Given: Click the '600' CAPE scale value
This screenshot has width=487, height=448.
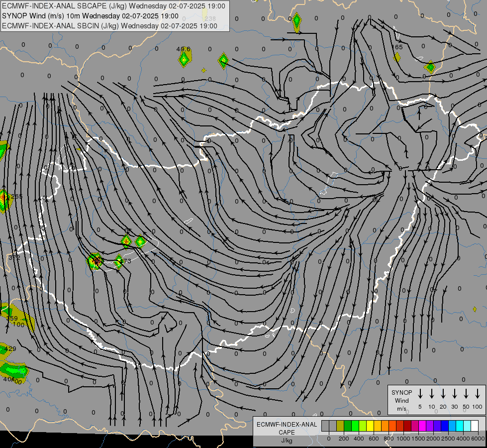Looking at the screenshot, I should 374,439.
